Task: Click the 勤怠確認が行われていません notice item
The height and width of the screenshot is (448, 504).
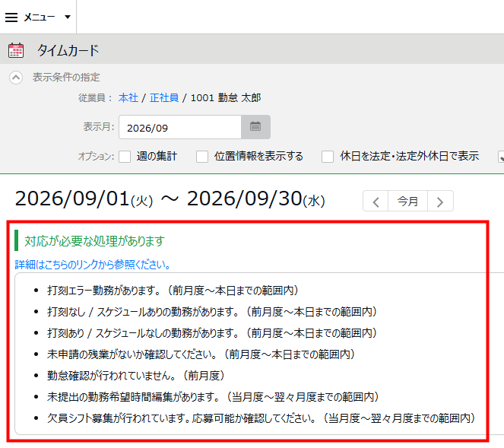Action: [x=135, y=375]
